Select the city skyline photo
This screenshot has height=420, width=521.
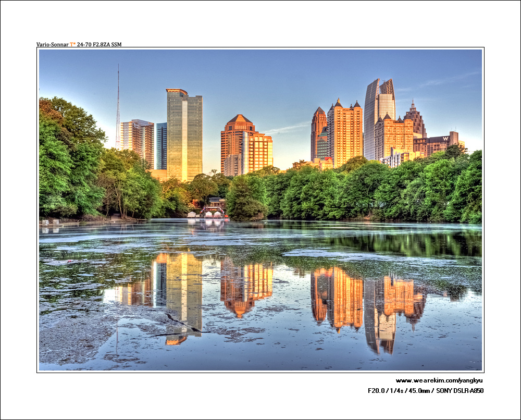[x=260, y=209]
